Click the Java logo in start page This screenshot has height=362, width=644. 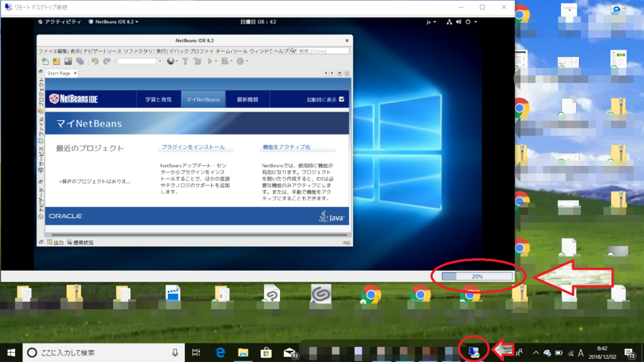click(x=331, y=216)
